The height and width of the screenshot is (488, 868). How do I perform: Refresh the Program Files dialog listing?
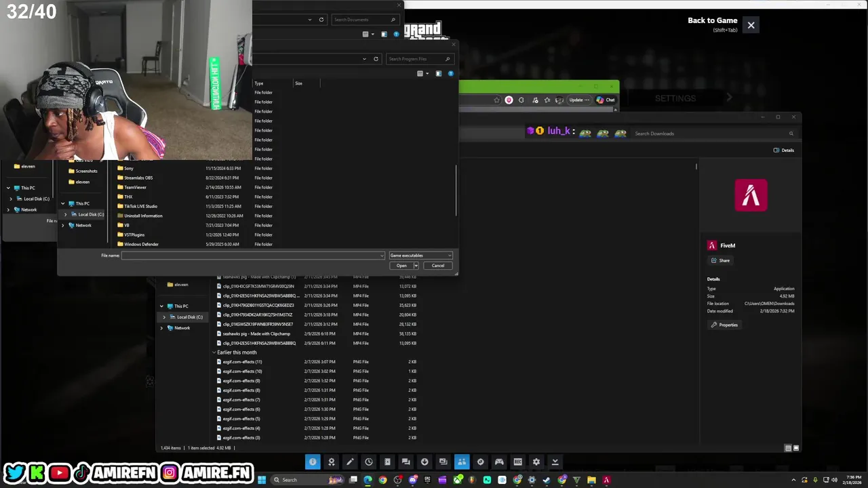(x=376, y=59)
